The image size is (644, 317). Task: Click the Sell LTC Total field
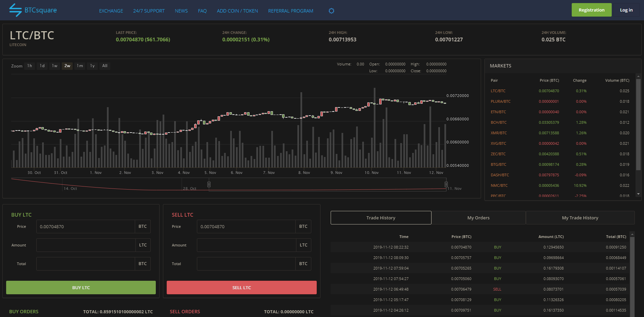pyautogui.click(x=246, y=264)
